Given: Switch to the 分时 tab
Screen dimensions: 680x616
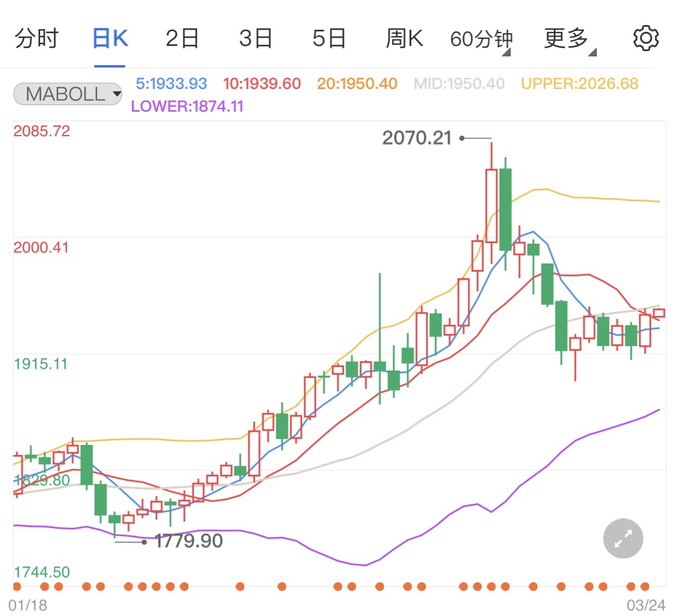Looking at the screenshot, I should (37, 38).
